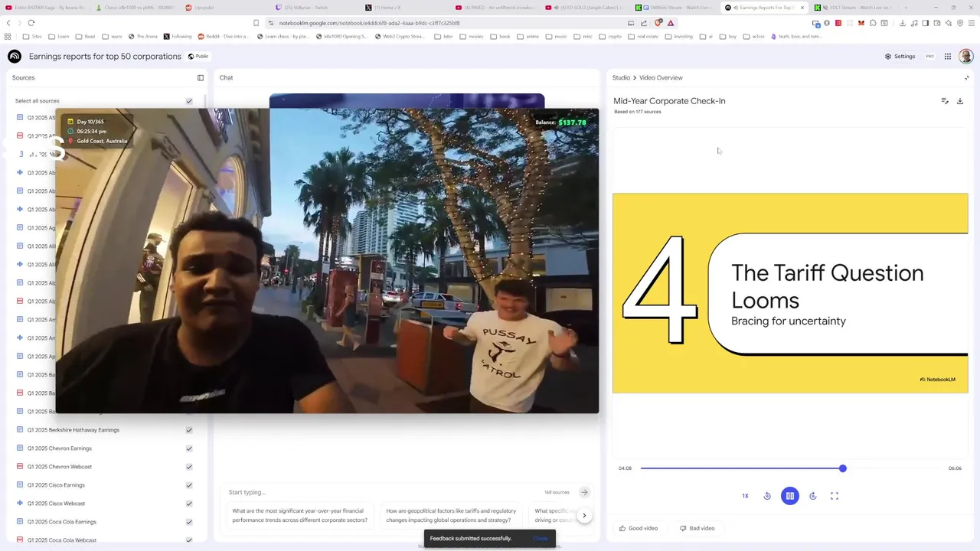Uncheck the Q1 2025 Cisco Webcast checkbox
Image resolution: width=980 pixels, height=551 pixels.
(x=189, y=504)
